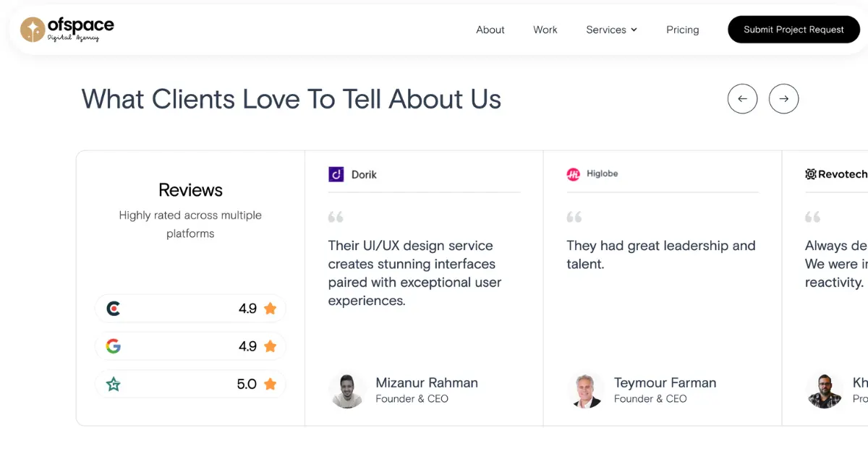Click the orange star beside the Google 4.9 rating
The image size is (868, 454).
[x=270, y=346]
